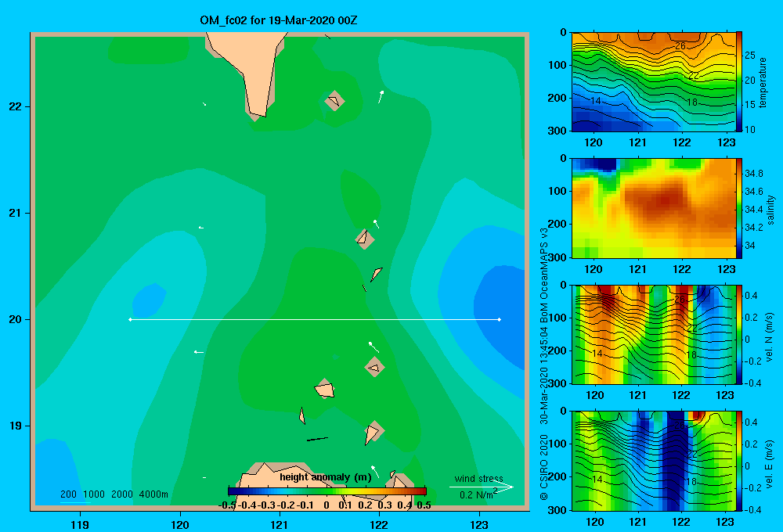Click the island near 18.9N 121.9E
Screen dimensions: 783x532
373,432
